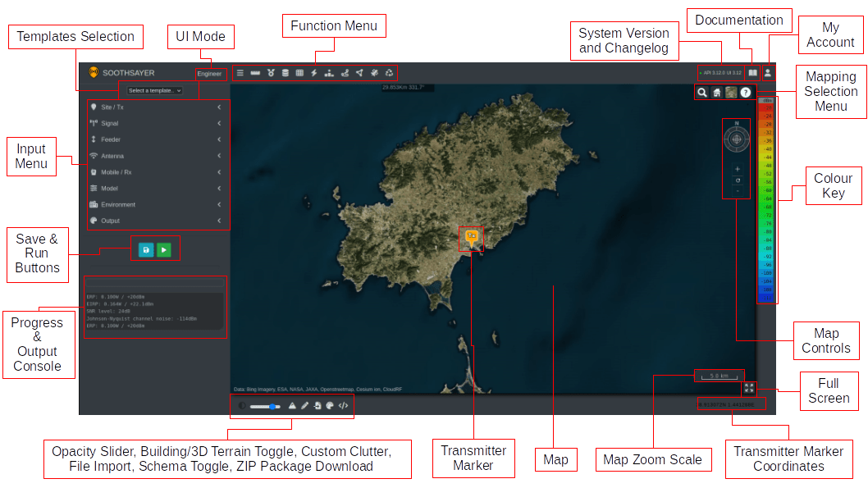
Task: Toggle the 3D terrain triangle icon
Action: 292,405
